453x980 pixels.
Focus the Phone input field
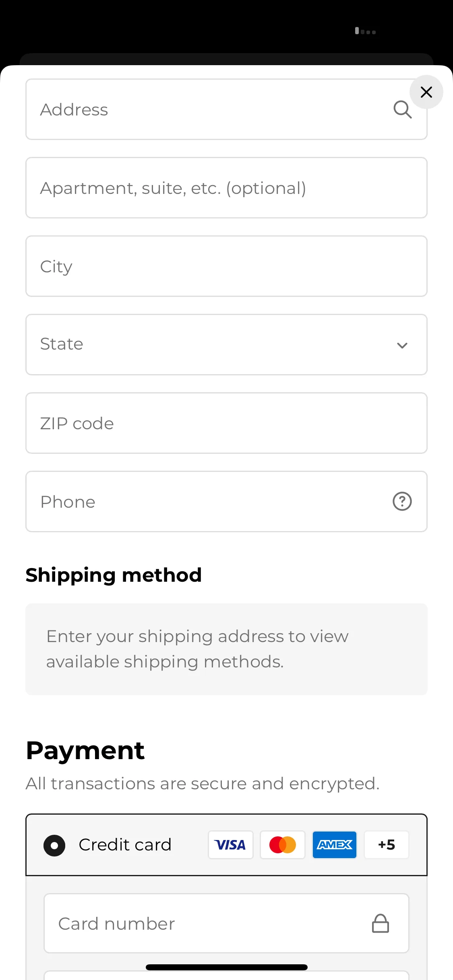tap(226, 502)
